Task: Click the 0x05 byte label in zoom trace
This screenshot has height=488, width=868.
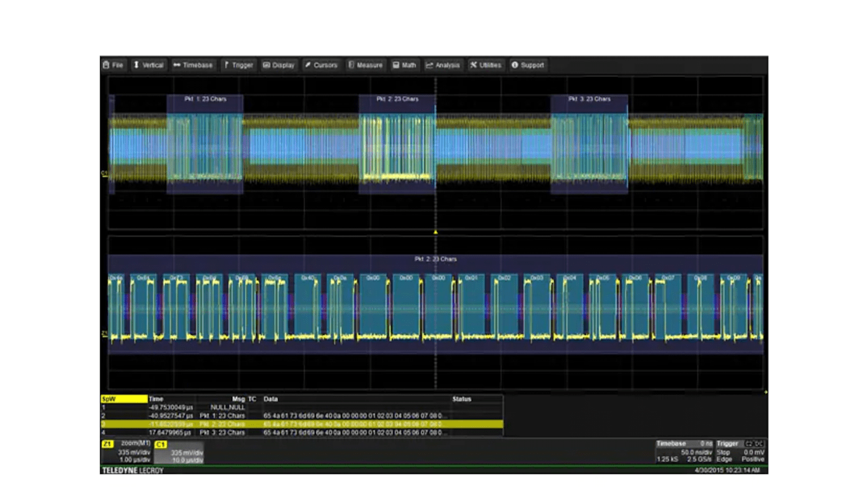Action: (x=603, y=278)
